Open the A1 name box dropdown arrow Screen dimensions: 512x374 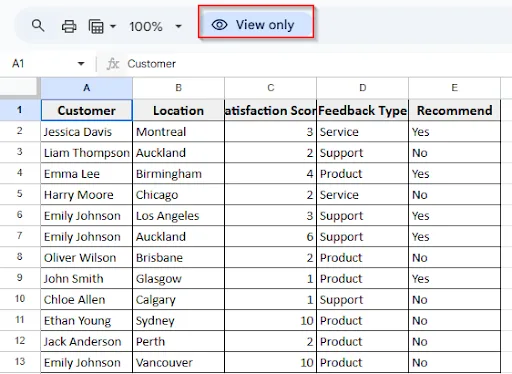81,63
